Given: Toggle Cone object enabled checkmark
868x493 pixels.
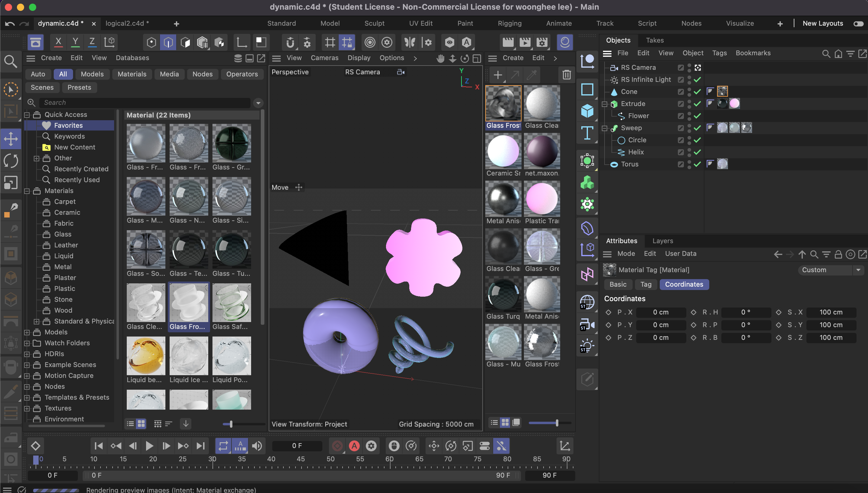Looking at the screenshot, I should point(697,92).
